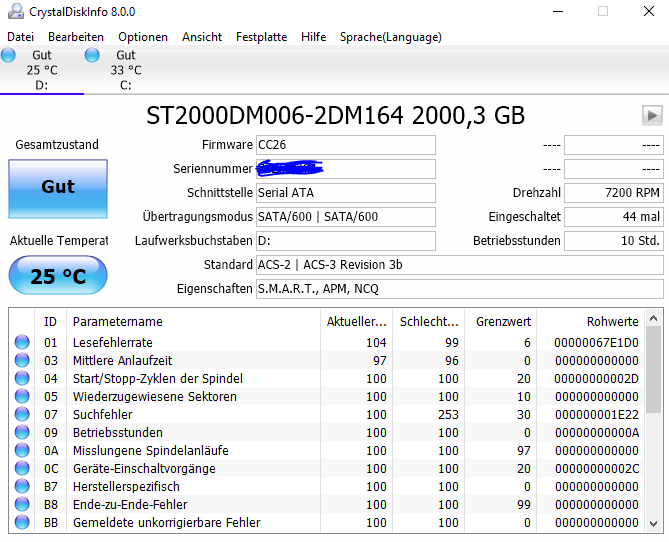Click the Seriennummer field

[346, 169]
